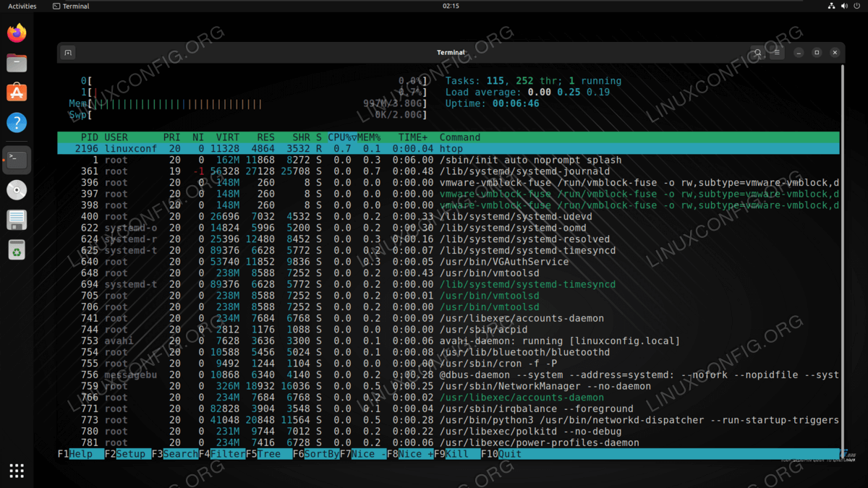Click the Swp usage meter bar
This screenshot has height=488, width=868.
point(248,115)
